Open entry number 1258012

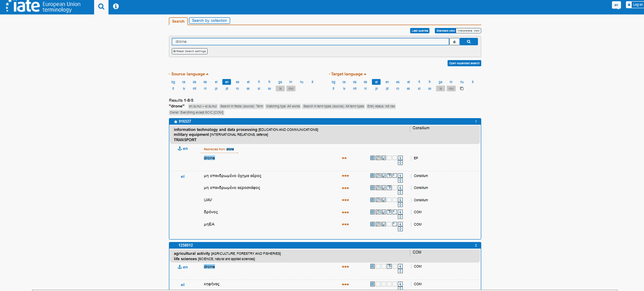[x=186, y=245]
